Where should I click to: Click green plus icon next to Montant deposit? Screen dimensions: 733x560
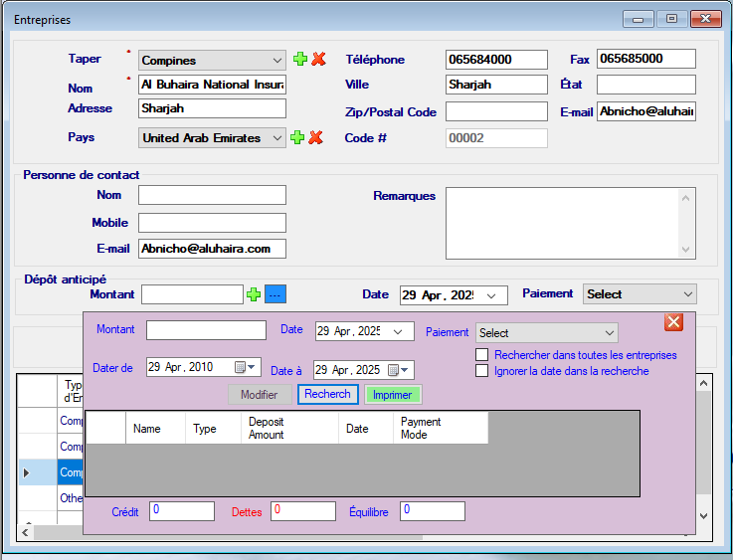point(254,294)
